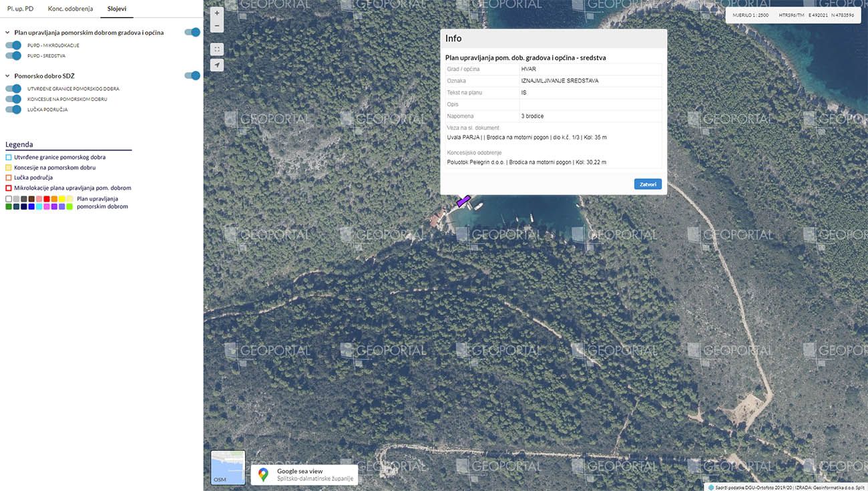Click the orange filled legend swatch
The image size is (868, 491).
tap(54, 199)
